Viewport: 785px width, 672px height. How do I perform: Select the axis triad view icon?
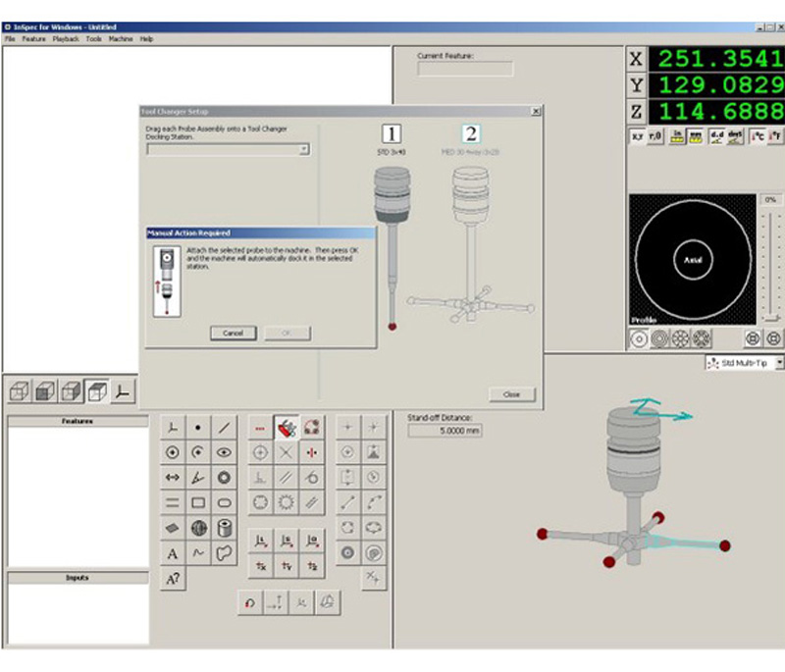123,391
